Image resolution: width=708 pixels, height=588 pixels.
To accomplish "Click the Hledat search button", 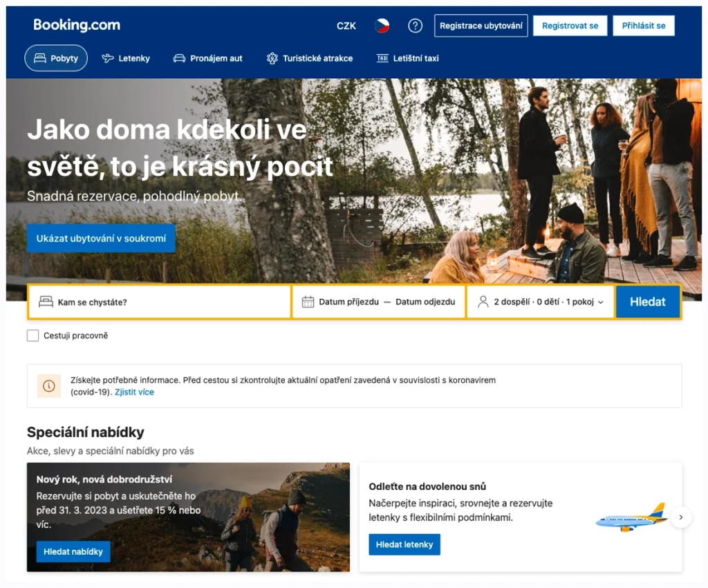I will click(647, 302).
